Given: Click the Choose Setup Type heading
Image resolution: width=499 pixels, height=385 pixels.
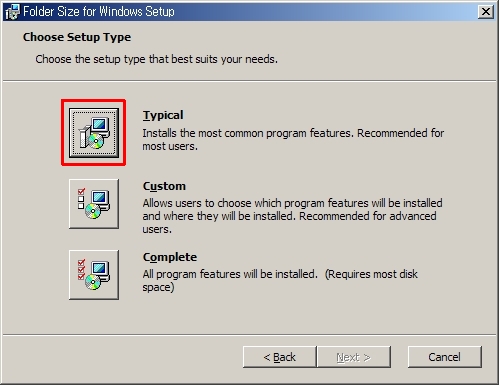Looking at the screenshot, I should click(77, 37).
